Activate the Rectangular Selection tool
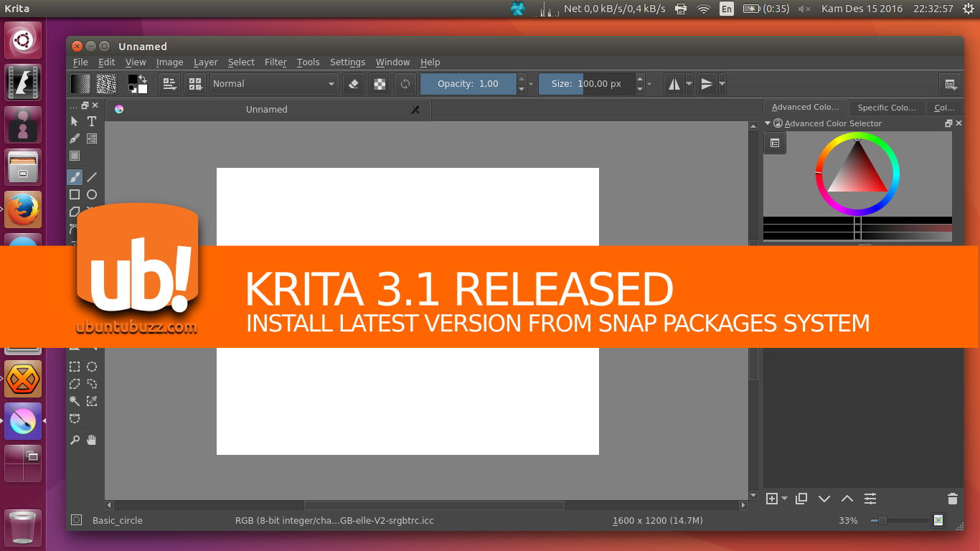The height and width of the screenshot is (551, 980). tap(75, 367)
